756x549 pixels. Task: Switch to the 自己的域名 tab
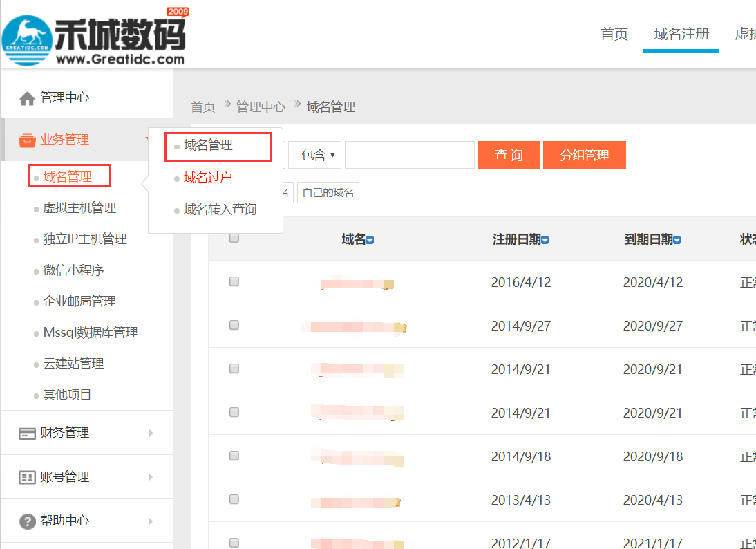[x=328, y=193]
